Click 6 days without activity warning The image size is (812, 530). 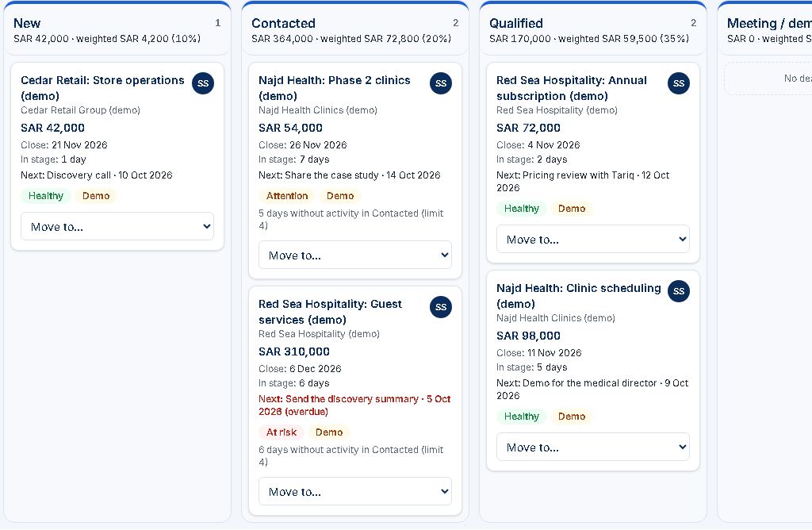point(351,456)
